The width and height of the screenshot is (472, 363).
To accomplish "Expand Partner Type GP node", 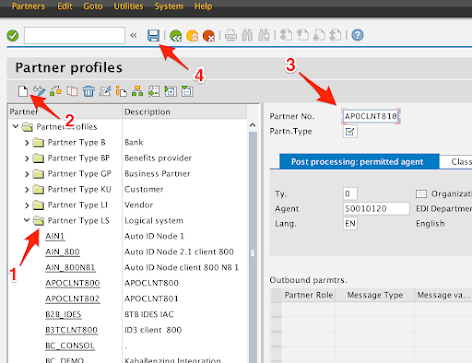I will pos(27,174).
